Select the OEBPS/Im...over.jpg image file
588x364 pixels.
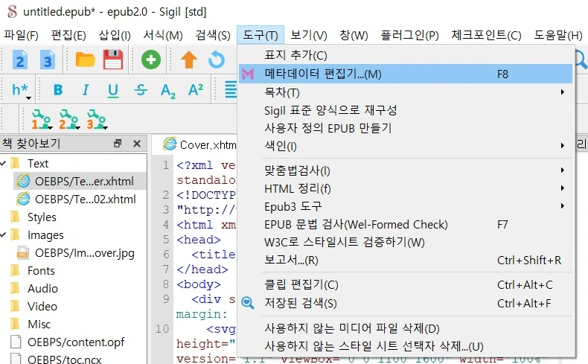[x=75, y=253]
